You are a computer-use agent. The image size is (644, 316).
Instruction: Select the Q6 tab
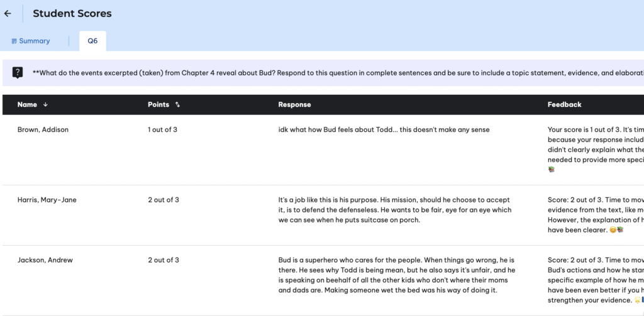[92, 41]
